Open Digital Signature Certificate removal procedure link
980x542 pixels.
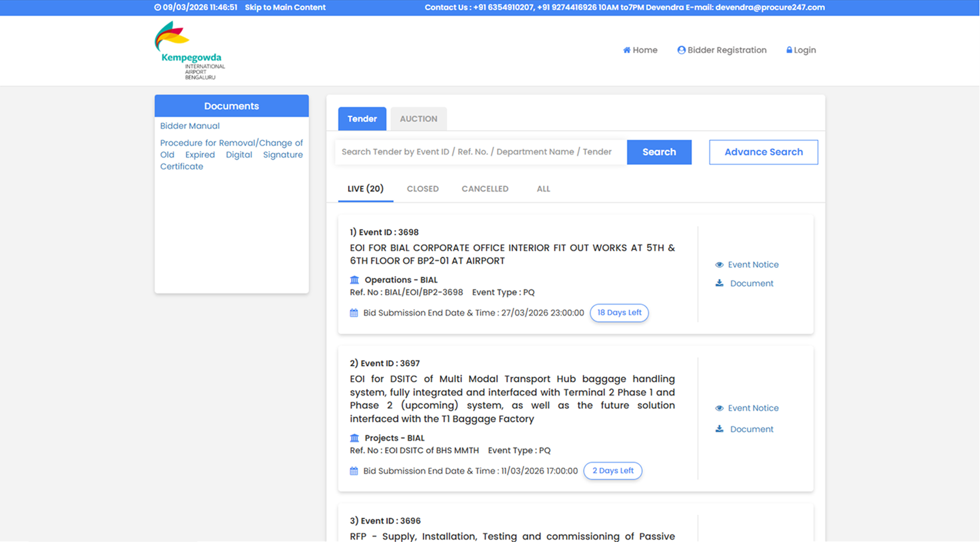coord(231,155)
